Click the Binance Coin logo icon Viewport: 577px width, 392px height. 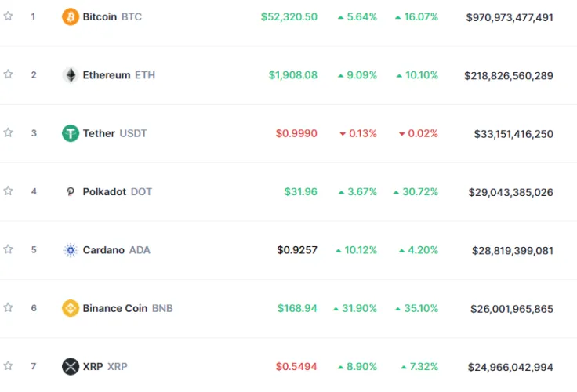[71, 308]
